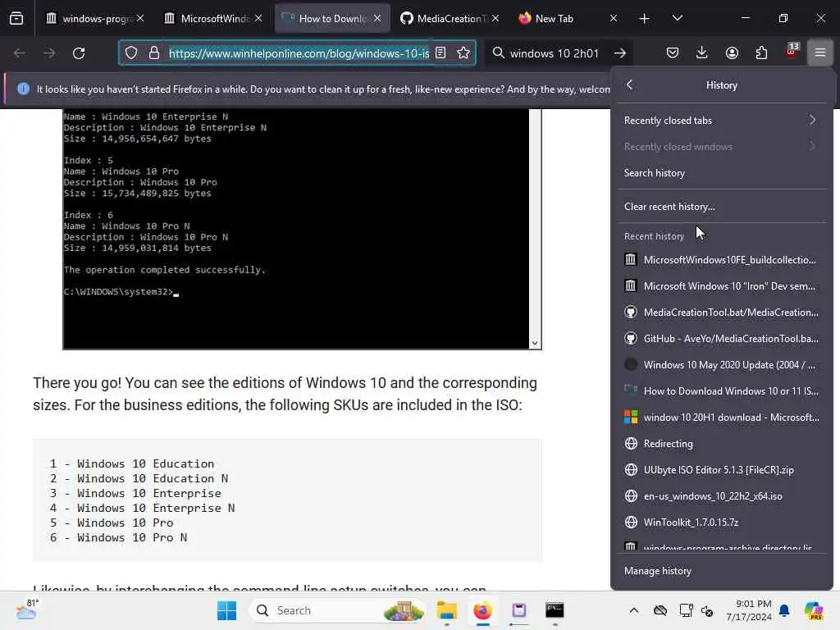The width and height of the screenshot is (840, 630).
Task: Open the uBlock extension icon with badge 13
Action: tap(792, 52)
